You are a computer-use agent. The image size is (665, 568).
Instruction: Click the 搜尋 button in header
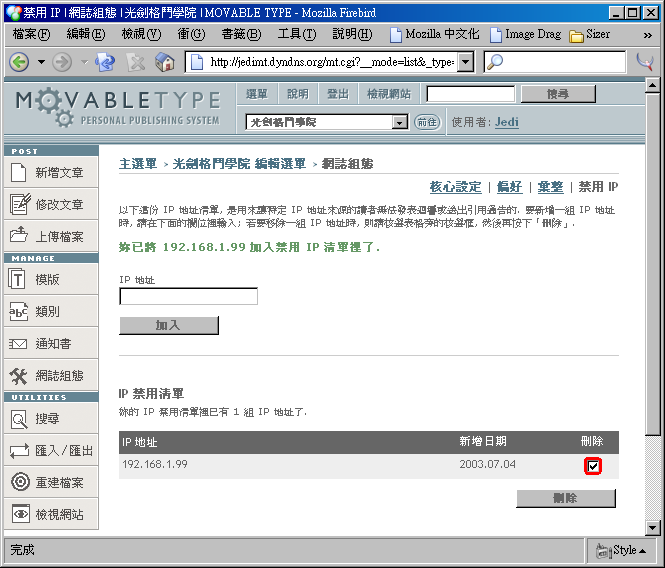click(x=558, y=94)
